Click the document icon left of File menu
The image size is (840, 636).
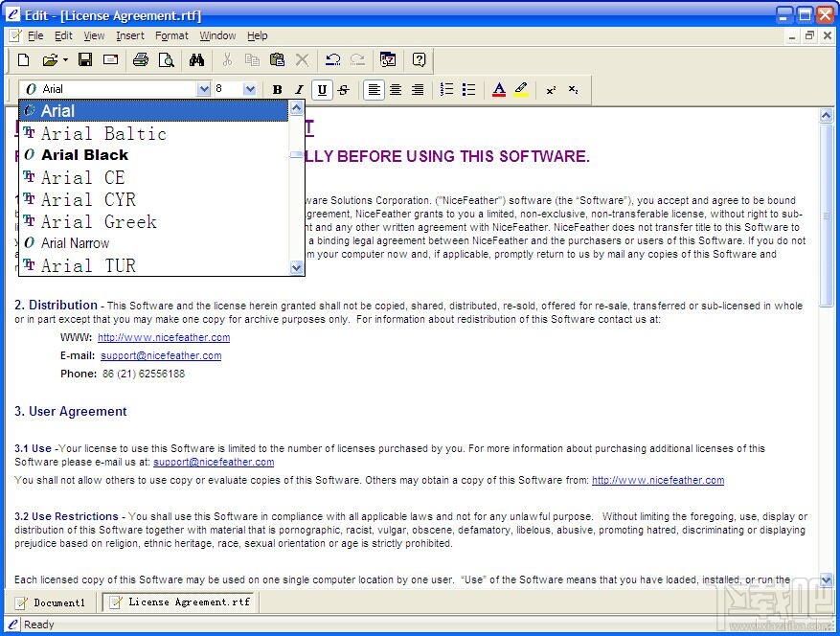click(15, 35)
